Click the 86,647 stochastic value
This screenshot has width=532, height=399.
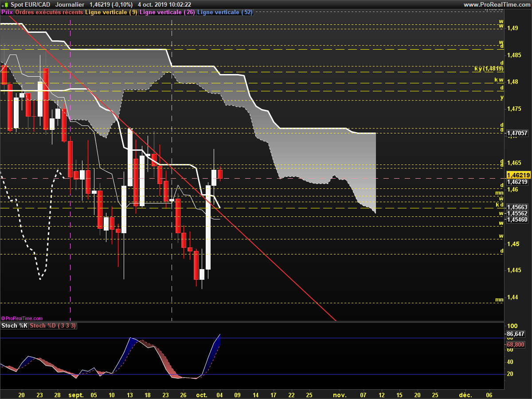(516, 334)
